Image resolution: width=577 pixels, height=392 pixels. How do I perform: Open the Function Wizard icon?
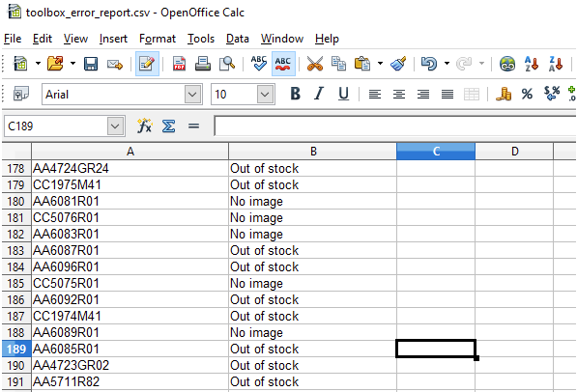145,126
